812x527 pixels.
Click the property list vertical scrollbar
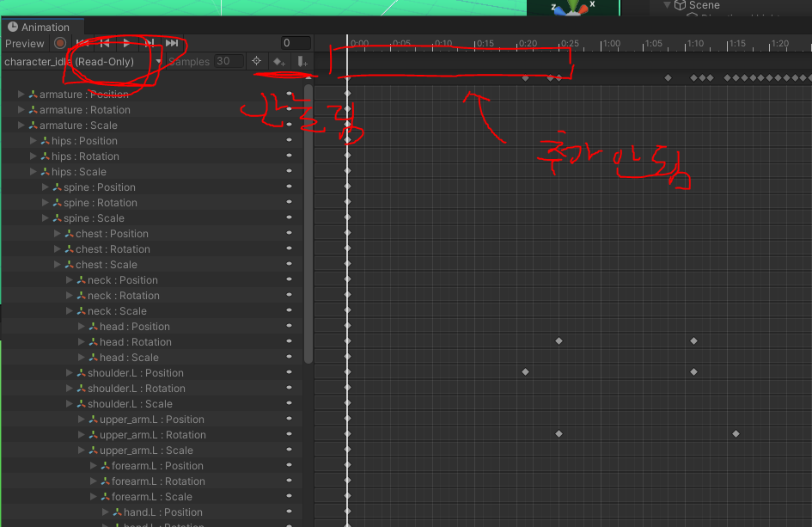[308, 224]
